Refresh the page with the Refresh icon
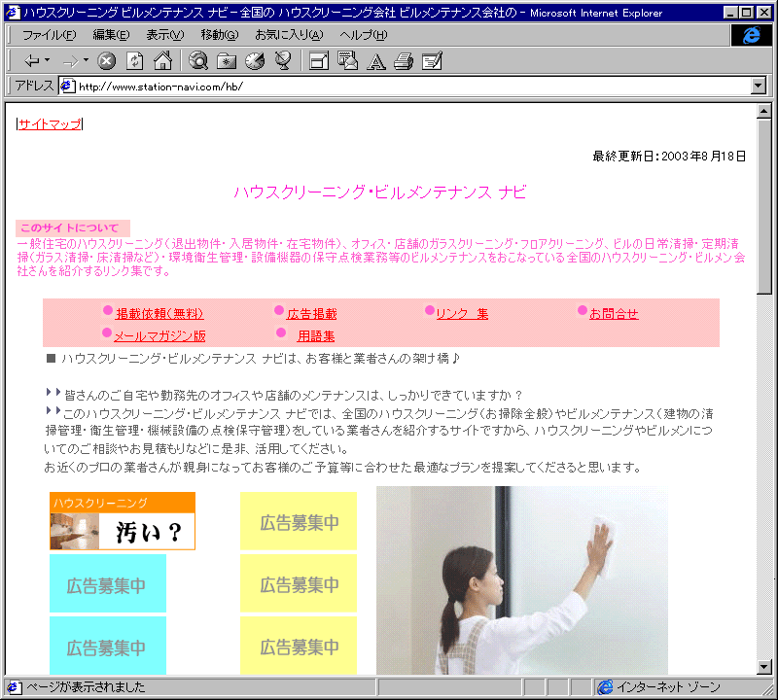 134,61
